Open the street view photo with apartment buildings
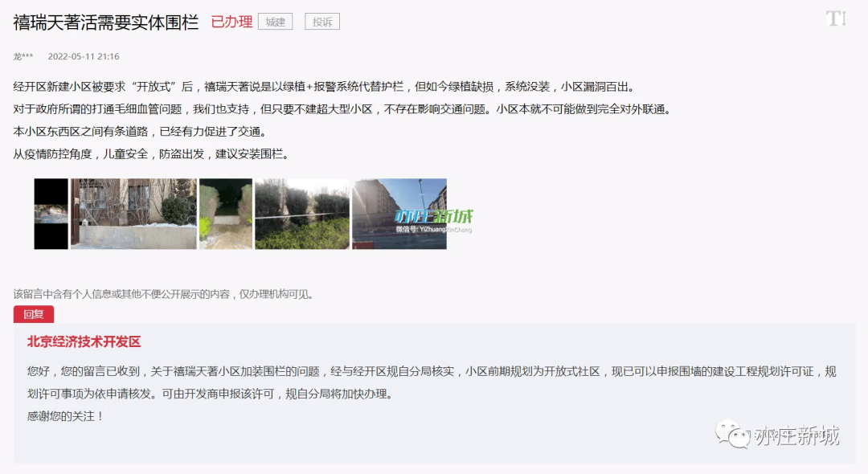The image size is (868, 474). pos(399,214)
